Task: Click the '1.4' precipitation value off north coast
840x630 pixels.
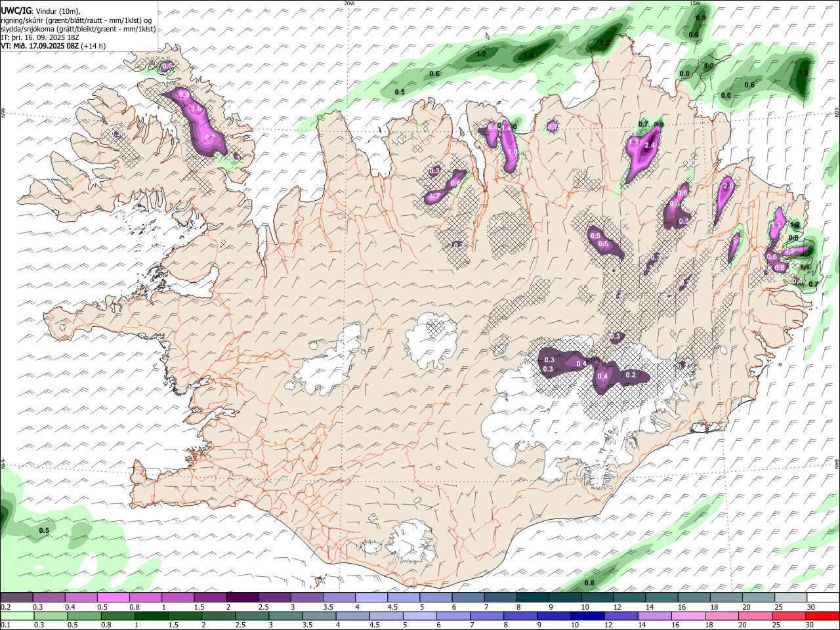Action: [528, 56]
